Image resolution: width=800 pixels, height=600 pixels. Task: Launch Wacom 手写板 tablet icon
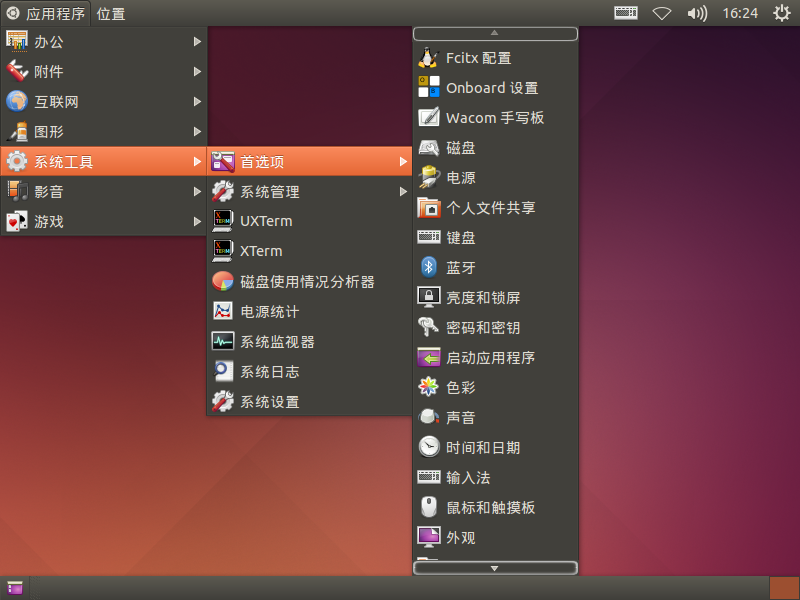(429, 118)
